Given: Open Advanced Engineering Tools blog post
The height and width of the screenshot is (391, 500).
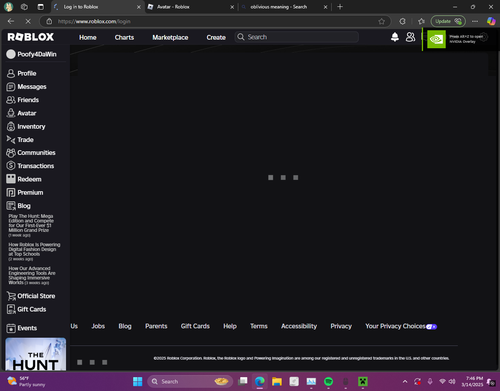Looking at the screenshot, I should (x=32, y=275).
